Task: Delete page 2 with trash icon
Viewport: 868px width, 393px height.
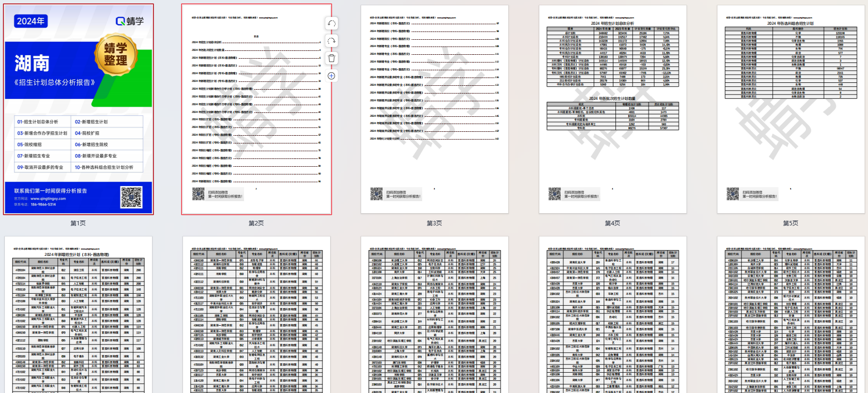Action: click(x=332, y=59)
